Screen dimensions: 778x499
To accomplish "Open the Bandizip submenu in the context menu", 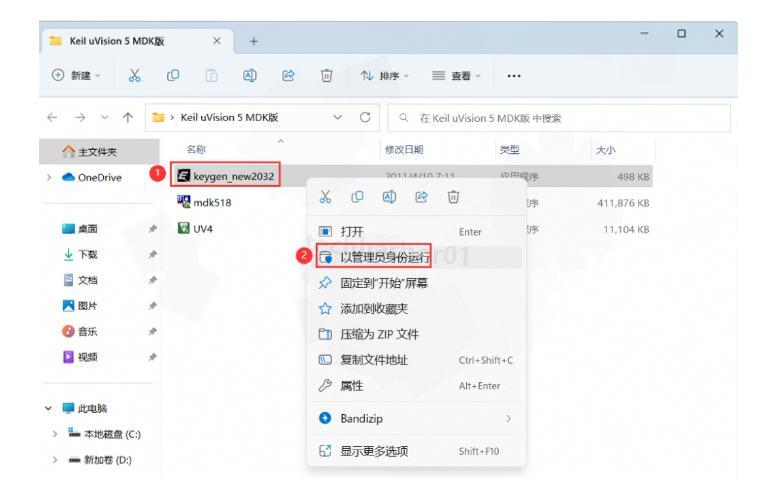I will (x=416, y=419).
